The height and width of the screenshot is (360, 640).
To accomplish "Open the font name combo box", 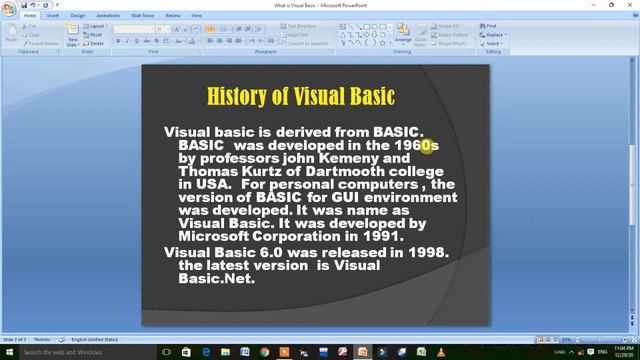I will (134, 29).
